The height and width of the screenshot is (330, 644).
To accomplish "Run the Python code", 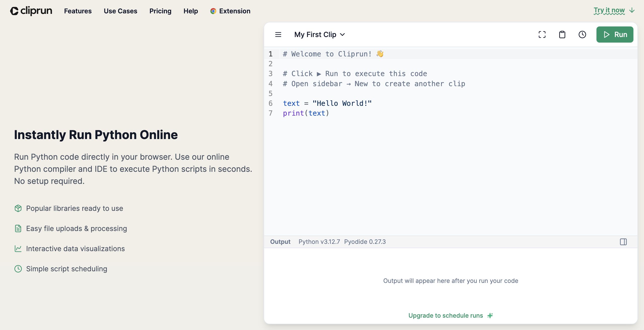I will (x=615, y=35).
